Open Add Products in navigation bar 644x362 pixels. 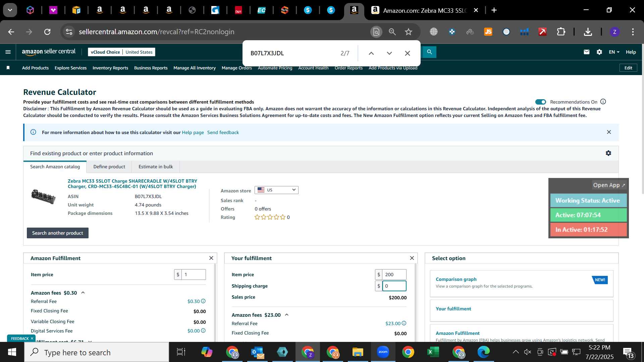(35, 68)
